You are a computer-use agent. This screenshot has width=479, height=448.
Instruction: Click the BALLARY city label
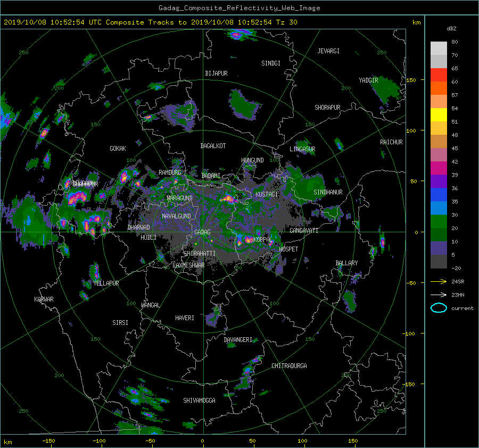point(346,263)
